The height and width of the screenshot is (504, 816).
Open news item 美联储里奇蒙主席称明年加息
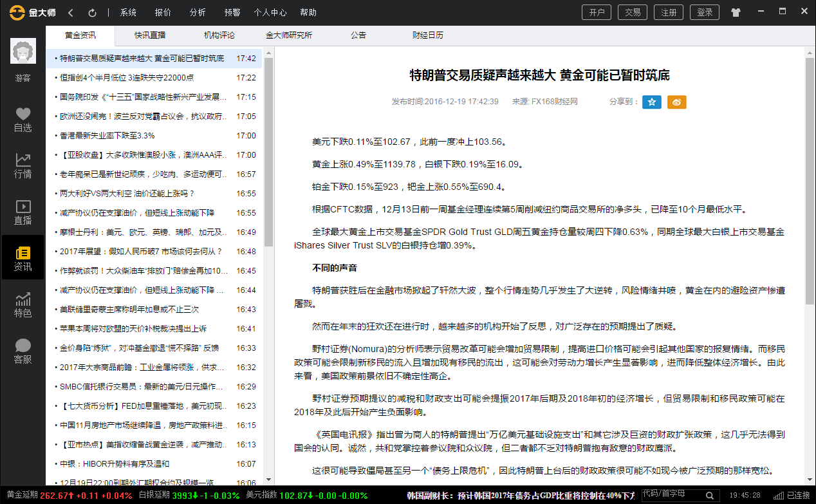pyautogui.click(x=154, y=310)
